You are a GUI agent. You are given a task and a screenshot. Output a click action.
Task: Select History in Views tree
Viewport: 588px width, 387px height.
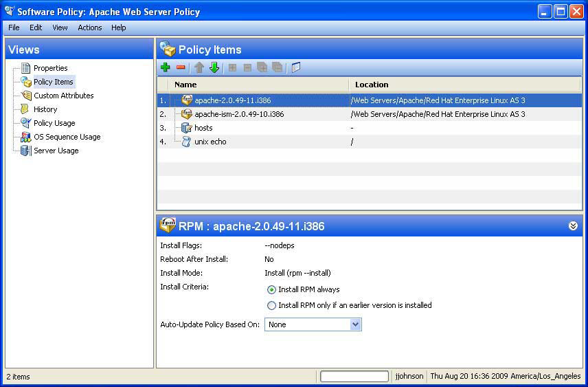pos(45,109)
